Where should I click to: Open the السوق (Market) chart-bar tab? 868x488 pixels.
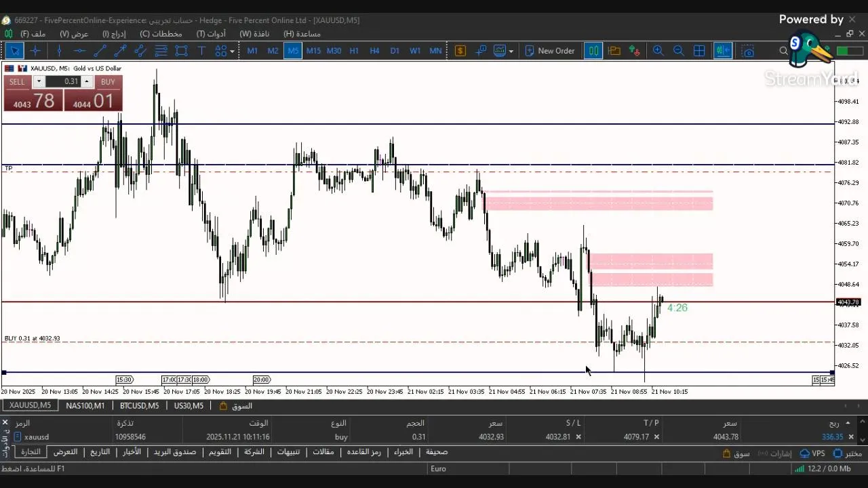click(x=235, y=406)
